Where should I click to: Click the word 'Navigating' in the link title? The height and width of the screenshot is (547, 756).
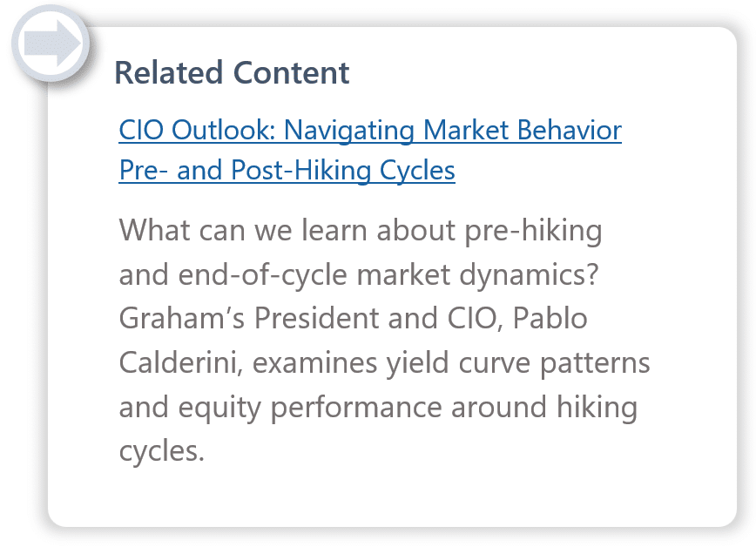[349, 131]
